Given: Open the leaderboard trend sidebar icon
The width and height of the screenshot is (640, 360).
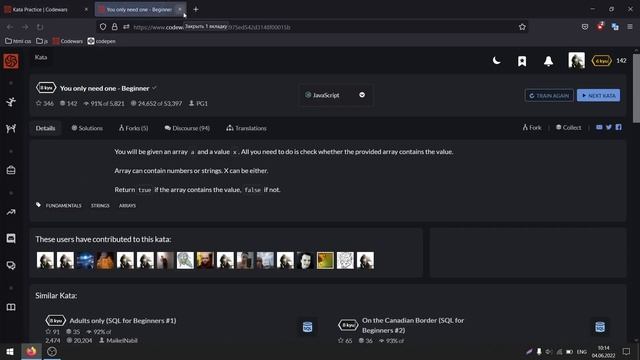Looking at the screenshot, I should coord(11,212).
